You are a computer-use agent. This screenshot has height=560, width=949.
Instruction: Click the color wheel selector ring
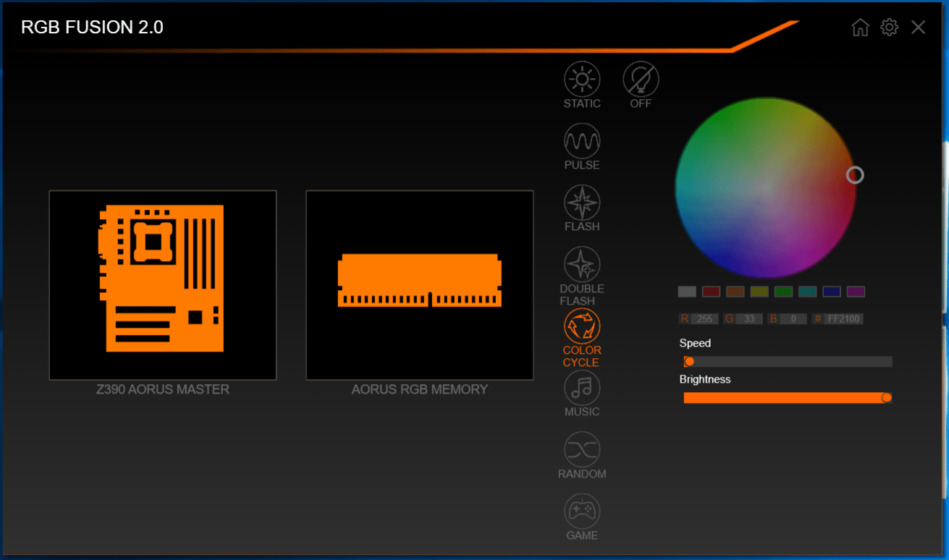point(855,175)
